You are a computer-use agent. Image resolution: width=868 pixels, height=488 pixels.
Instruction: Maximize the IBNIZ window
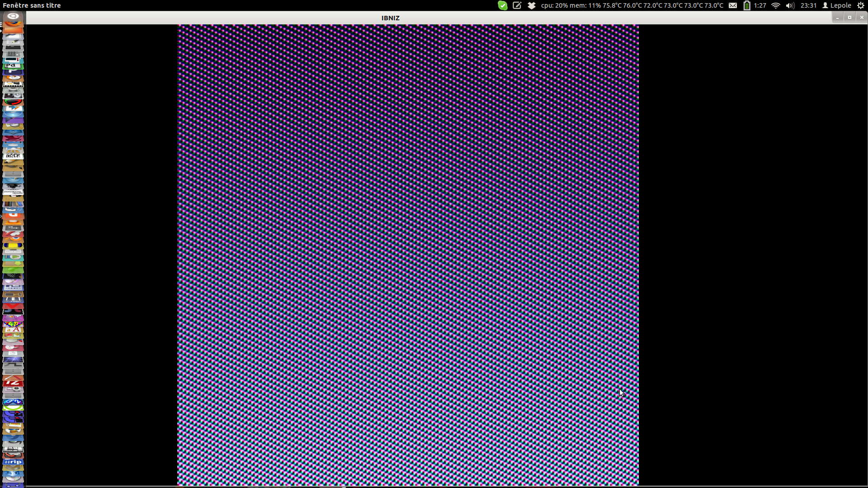849,17
